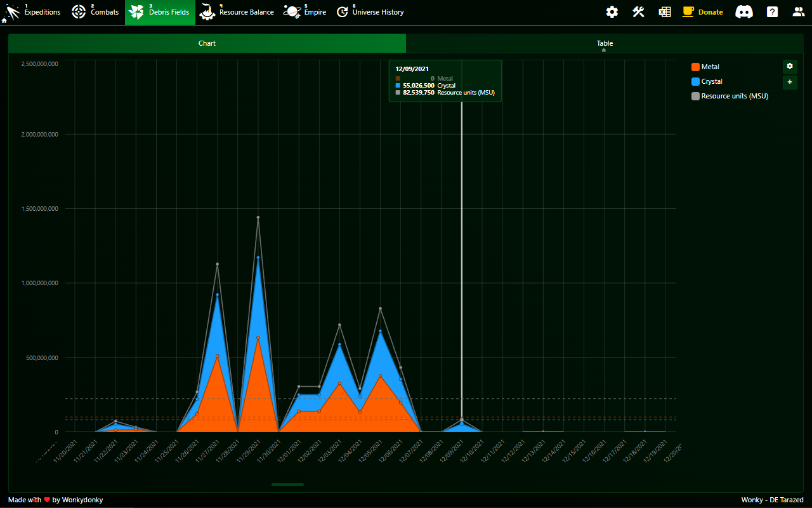The height and width of the screenshot is (508, 812).
Task: Open Universe History
Action: (x=370, y=12)
